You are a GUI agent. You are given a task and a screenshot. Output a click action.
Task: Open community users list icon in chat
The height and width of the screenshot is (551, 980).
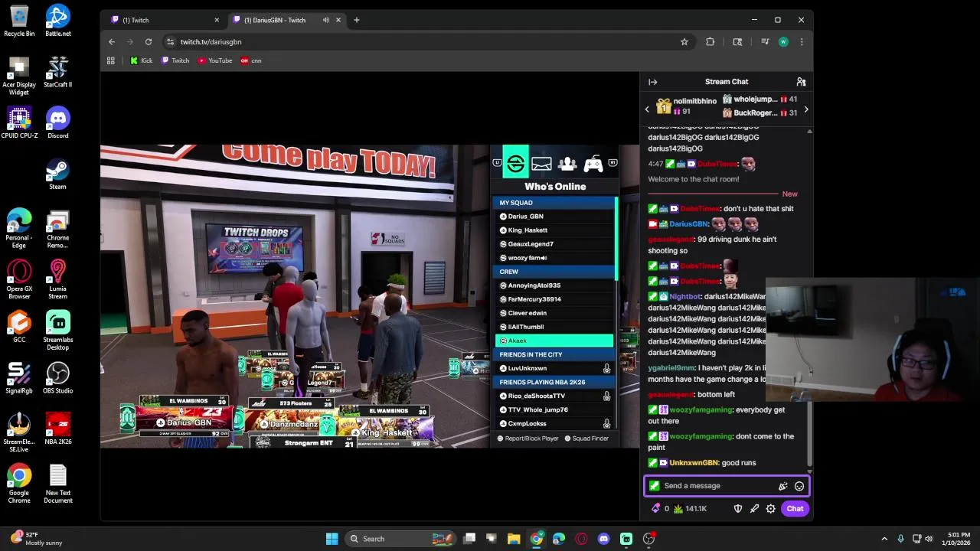pyautogui.click(x=801, y=82)
